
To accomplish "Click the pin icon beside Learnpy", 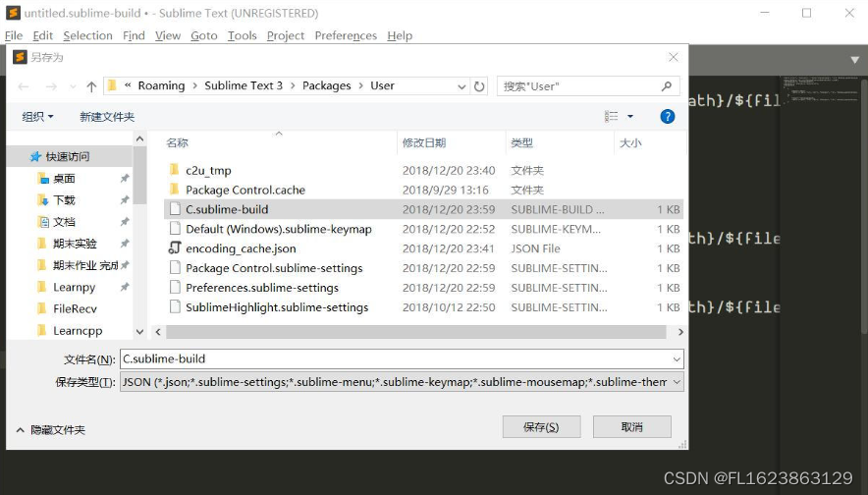I will pos(125,287).
